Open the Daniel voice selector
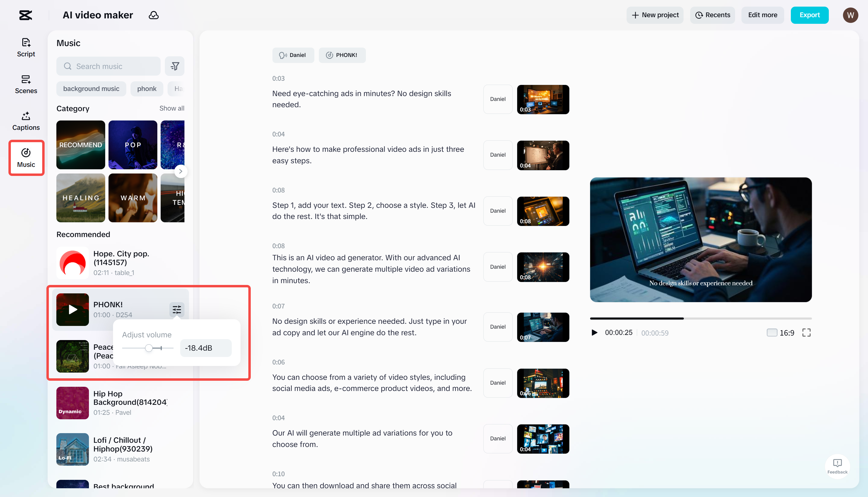 point(293,55)
